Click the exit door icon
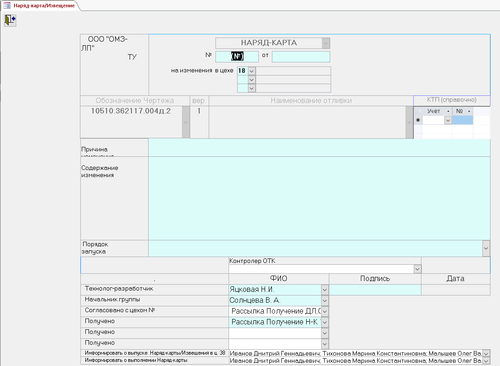 [x=10, y=20]
